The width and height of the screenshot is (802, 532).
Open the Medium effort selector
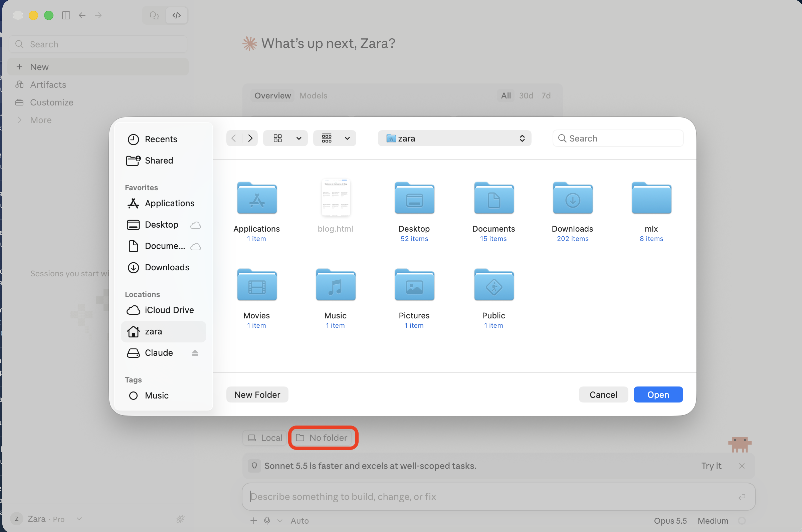(x=713, y=520)
